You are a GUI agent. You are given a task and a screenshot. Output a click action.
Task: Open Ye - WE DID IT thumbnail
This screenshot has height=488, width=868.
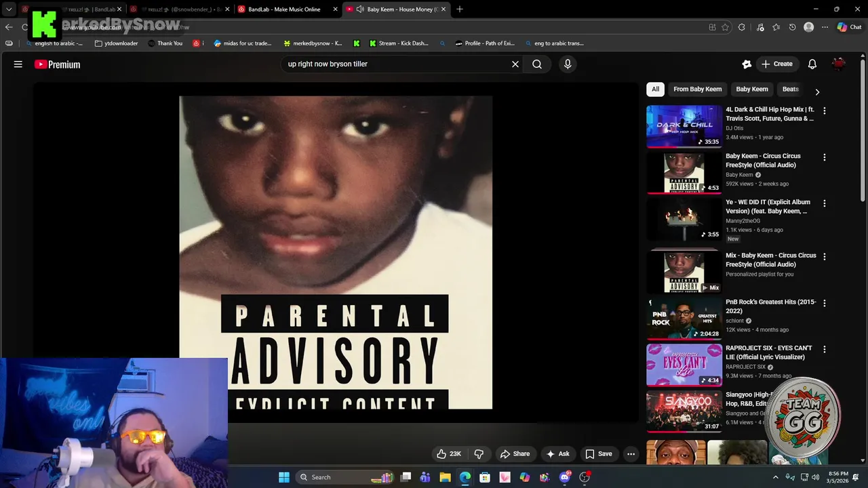pyautogui.click(x=684, y=219)
